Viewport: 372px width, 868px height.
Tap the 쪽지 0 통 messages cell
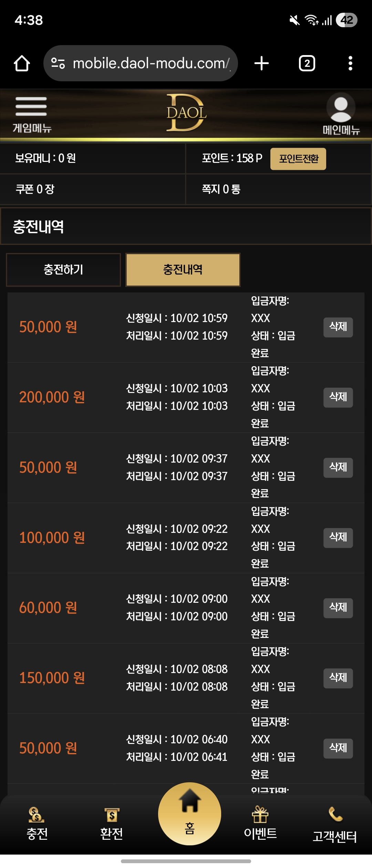pyautogui.click(x=278, y=189)
